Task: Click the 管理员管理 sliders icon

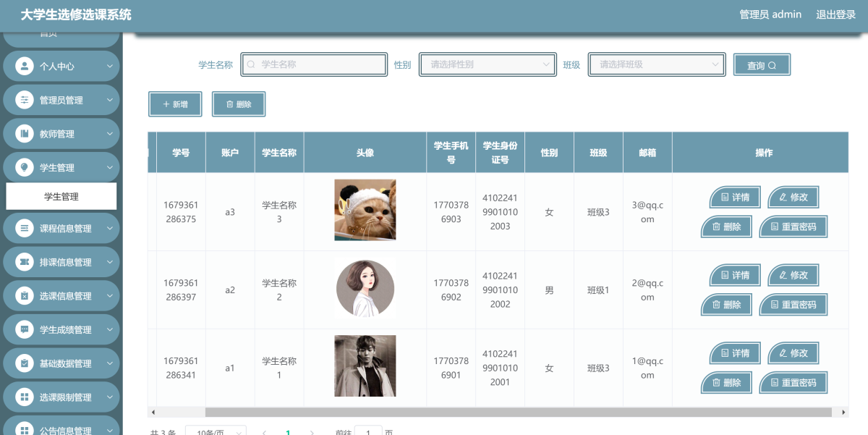Action: click(25, 101)
